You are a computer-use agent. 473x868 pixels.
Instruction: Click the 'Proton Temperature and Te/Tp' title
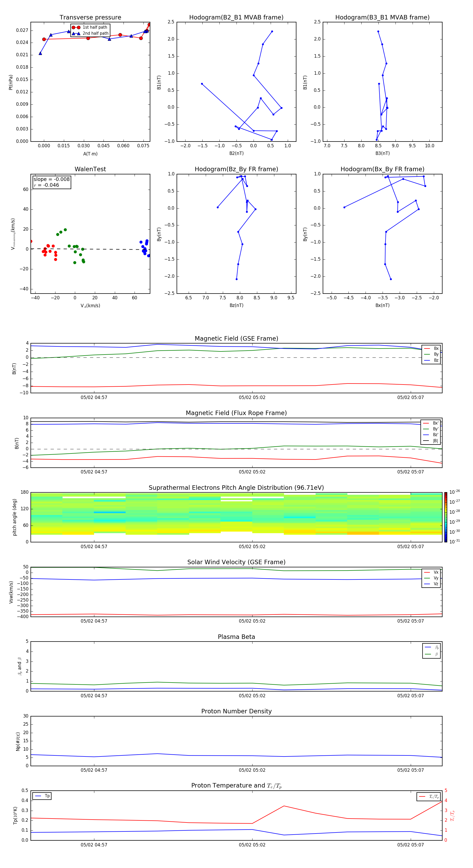(236, 786)
